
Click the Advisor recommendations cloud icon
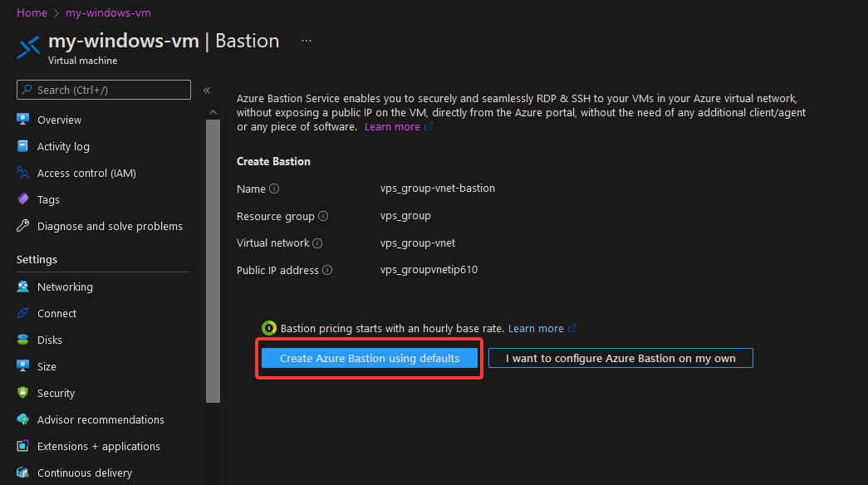(x=22, y=419)
